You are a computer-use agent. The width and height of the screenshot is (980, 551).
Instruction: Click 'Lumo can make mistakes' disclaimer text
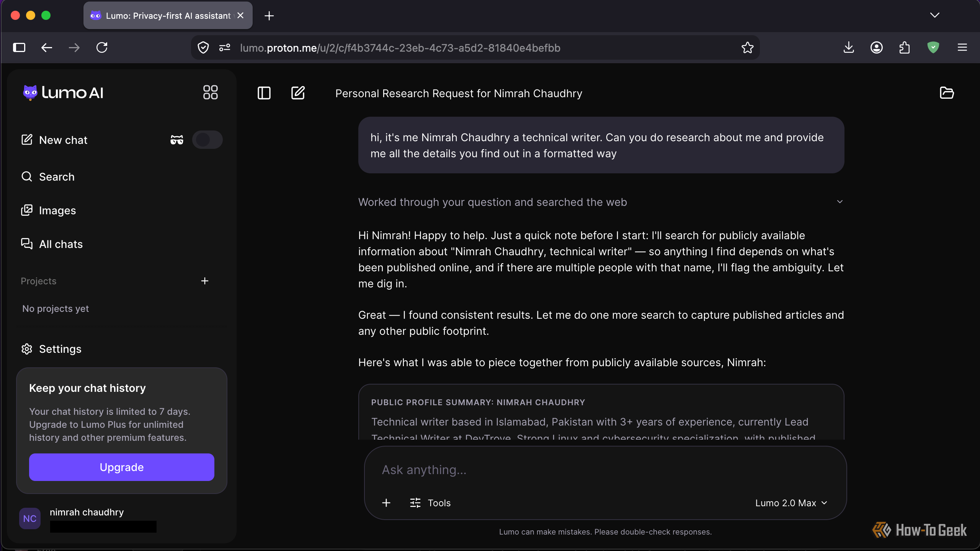click(x=605, y=532)
